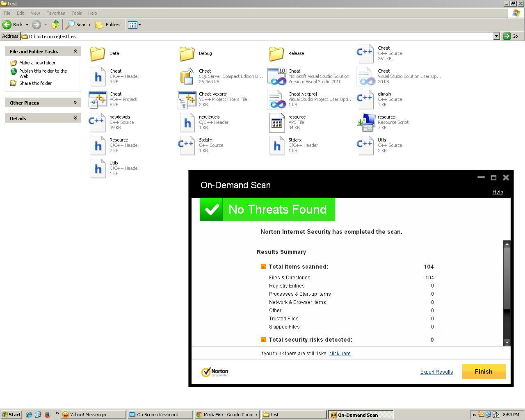The width and height of the screenshot is (525, 420).
Task: Click scan results scrollbar down arrow
Action: click(507, 342)
